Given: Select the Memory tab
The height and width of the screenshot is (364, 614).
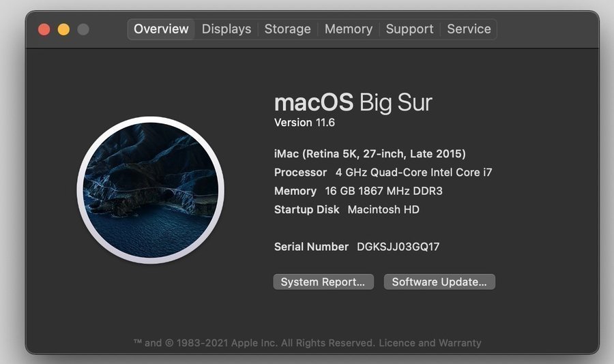Looking at the screenshot, I should point(348,29).
